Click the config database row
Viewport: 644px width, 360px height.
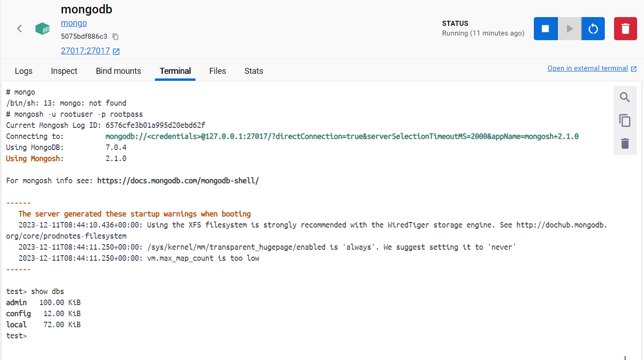click(43, 313)
